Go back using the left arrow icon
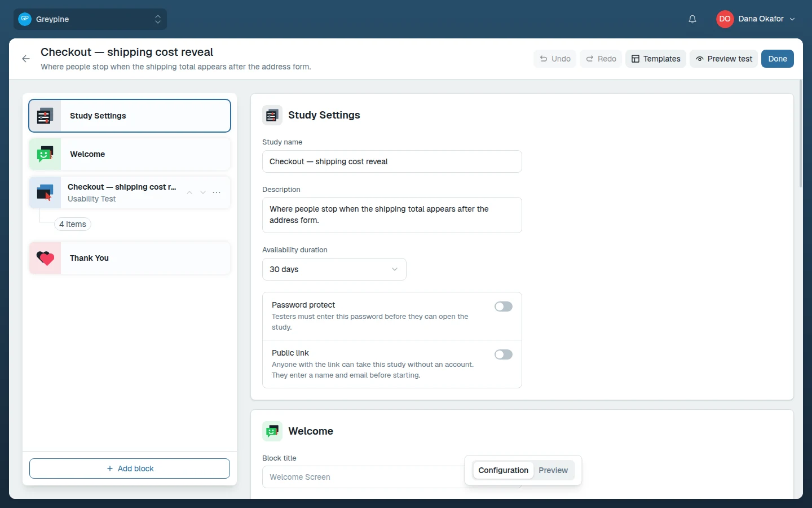 pos(26,59)
